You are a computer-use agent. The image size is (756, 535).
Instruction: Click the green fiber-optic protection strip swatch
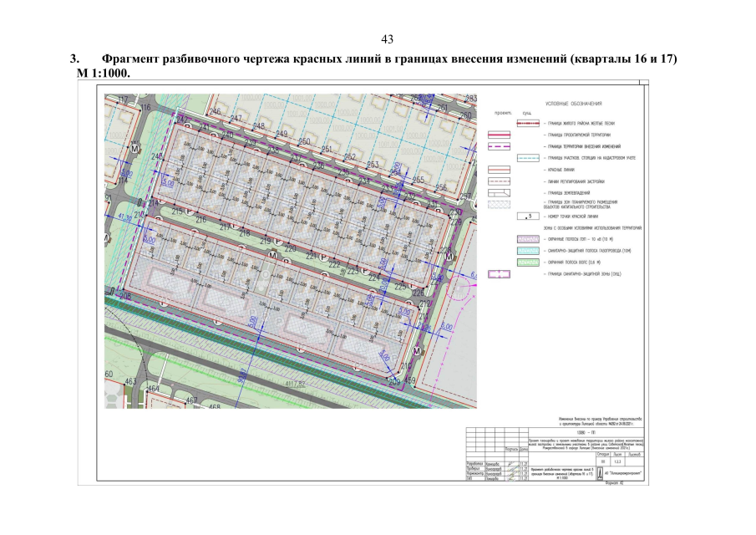(x=528, y=262)
